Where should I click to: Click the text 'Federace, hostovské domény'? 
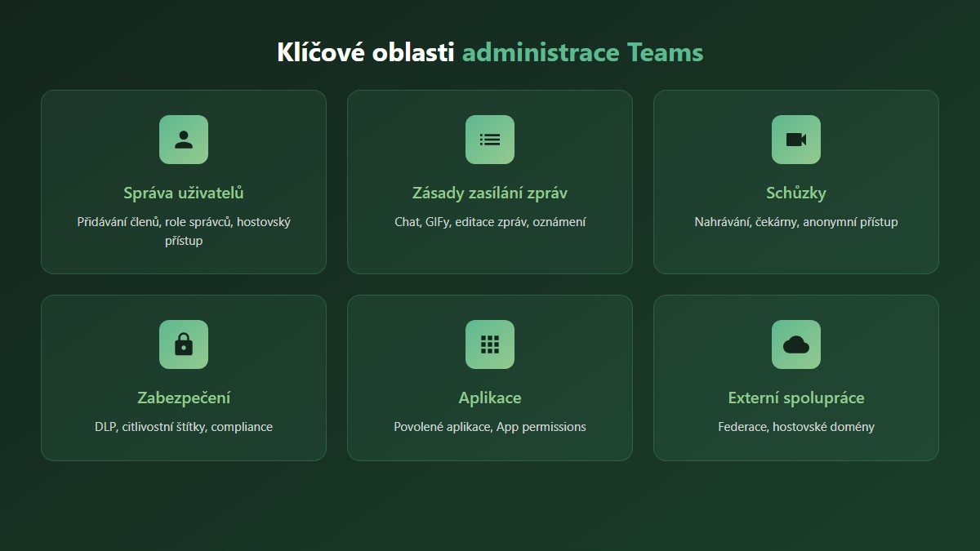[796, 427]
